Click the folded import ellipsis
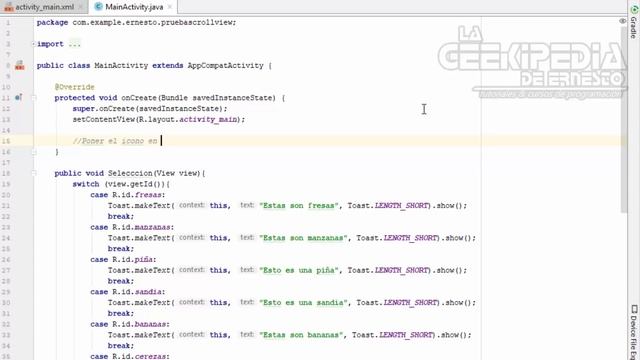640x360 pixels. pyautogui.click(x=75, y=44)
